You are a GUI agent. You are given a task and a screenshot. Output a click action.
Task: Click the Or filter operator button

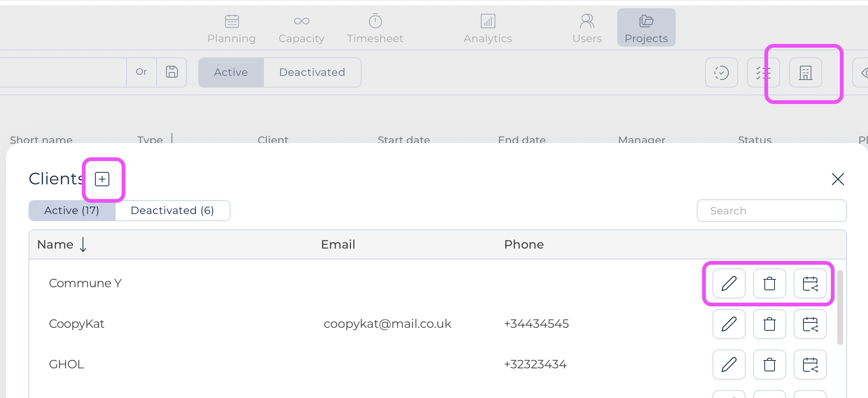coord(142,72)
